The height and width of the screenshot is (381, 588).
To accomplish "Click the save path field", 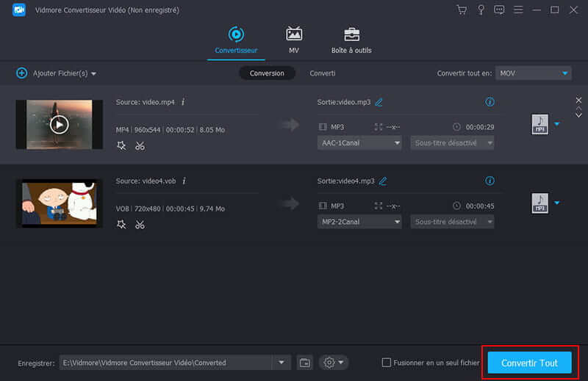I will tap(166, 363).
